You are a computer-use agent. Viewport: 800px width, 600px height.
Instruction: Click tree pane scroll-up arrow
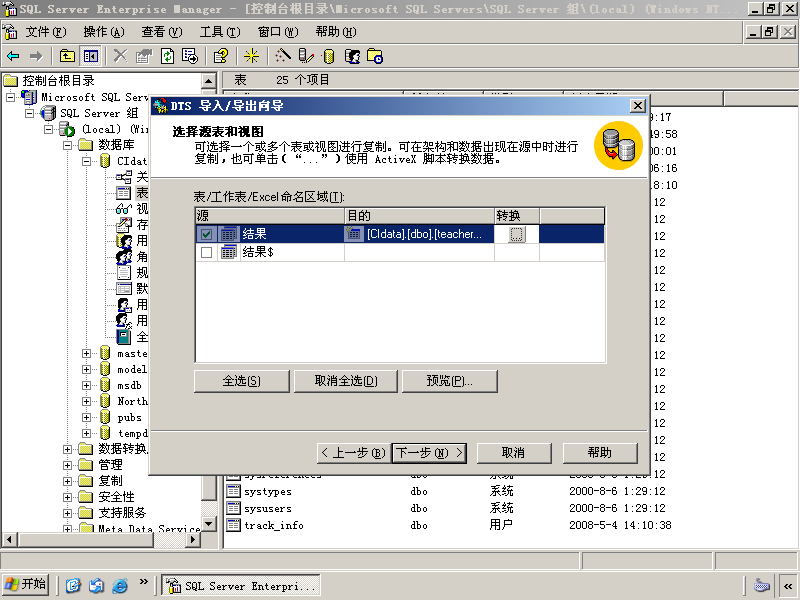pos(209,81)
